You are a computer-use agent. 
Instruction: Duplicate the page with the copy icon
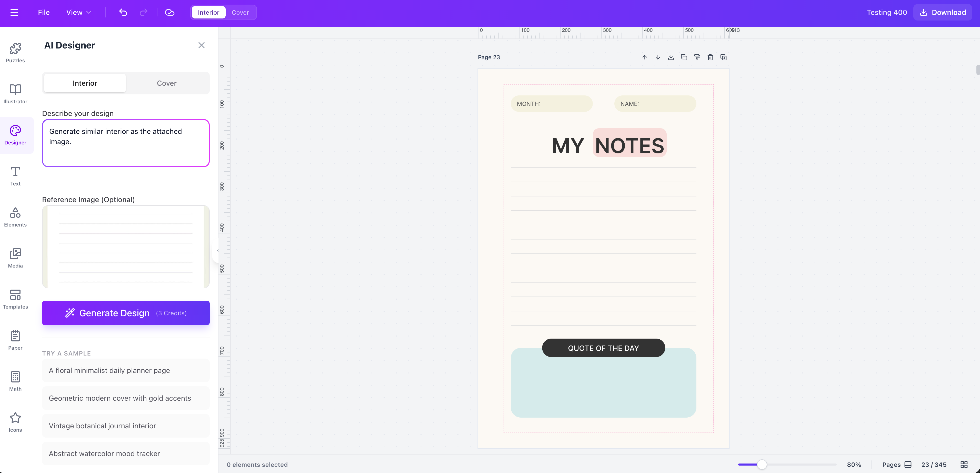coord(684,57)
